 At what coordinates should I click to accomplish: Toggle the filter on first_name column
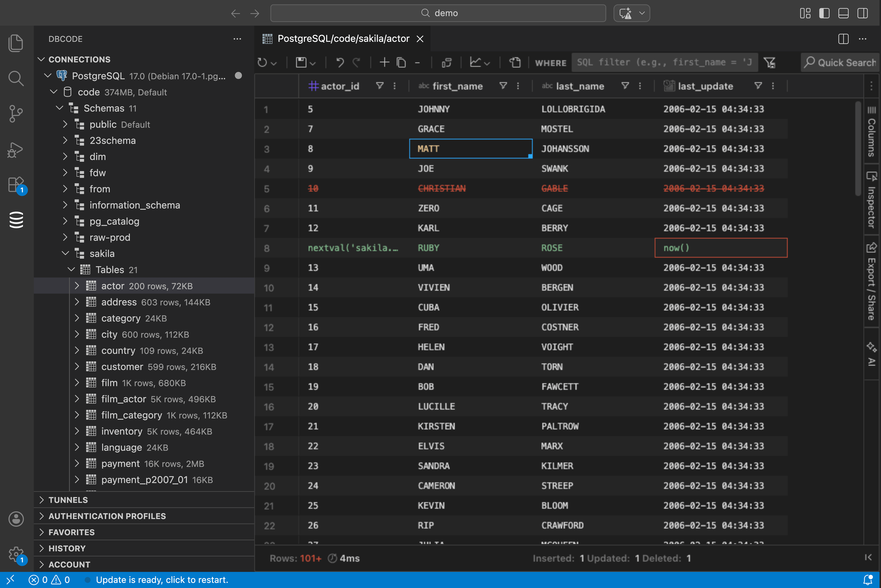503,86
